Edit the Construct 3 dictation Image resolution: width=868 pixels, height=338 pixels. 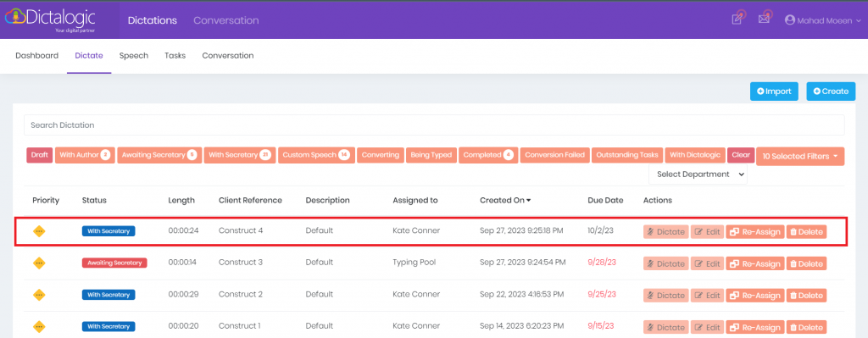pos(708,263)
